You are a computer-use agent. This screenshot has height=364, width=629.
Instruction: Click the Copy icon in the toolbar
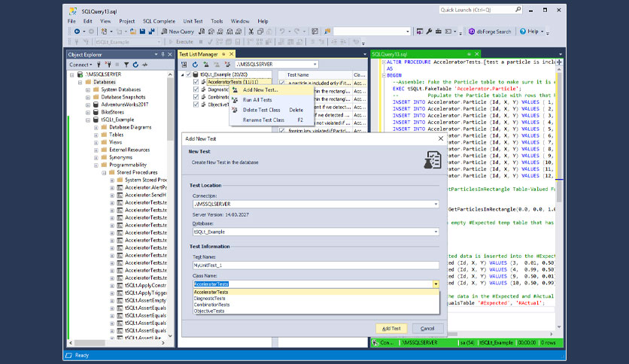click(260, 32)
